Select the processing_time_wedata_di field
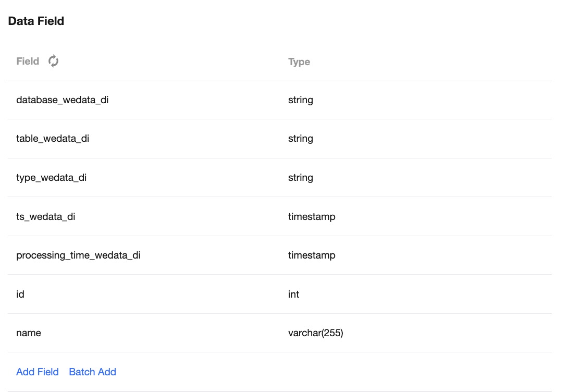 (78, 255)
